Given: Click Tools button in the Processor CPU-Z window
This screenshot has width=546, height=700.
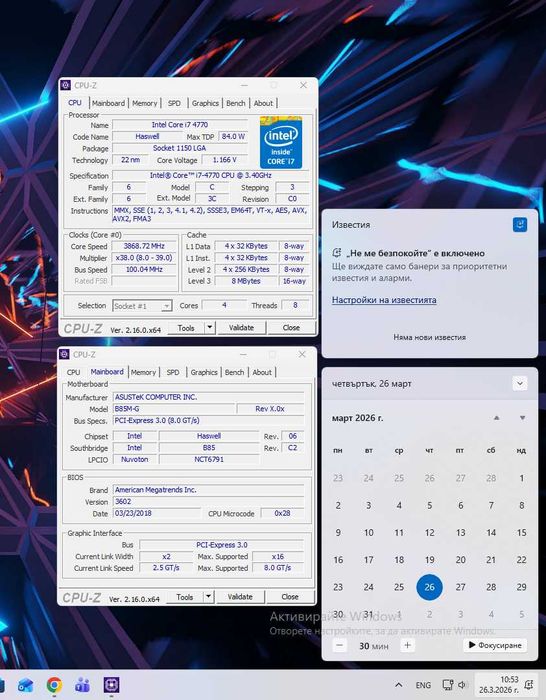Looking at the screenshot, I should (x=186, y=328).
